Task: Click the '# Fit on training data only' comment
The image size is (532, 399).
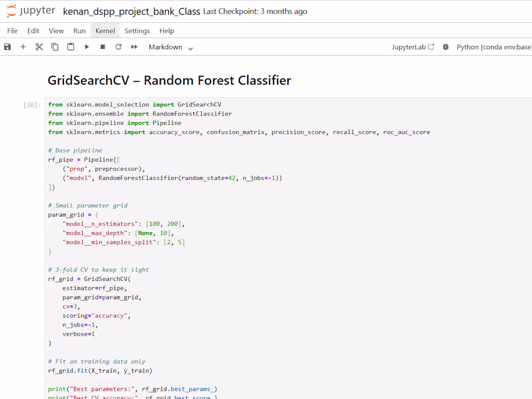Action: (97, 361)
